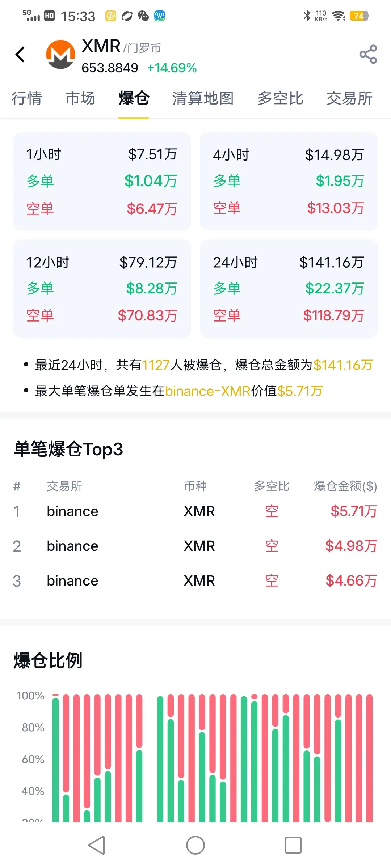Tap Android back triangle navigation button
Image resolution: width=391 pixels, height=868 pixels.
tap(97, 845)
